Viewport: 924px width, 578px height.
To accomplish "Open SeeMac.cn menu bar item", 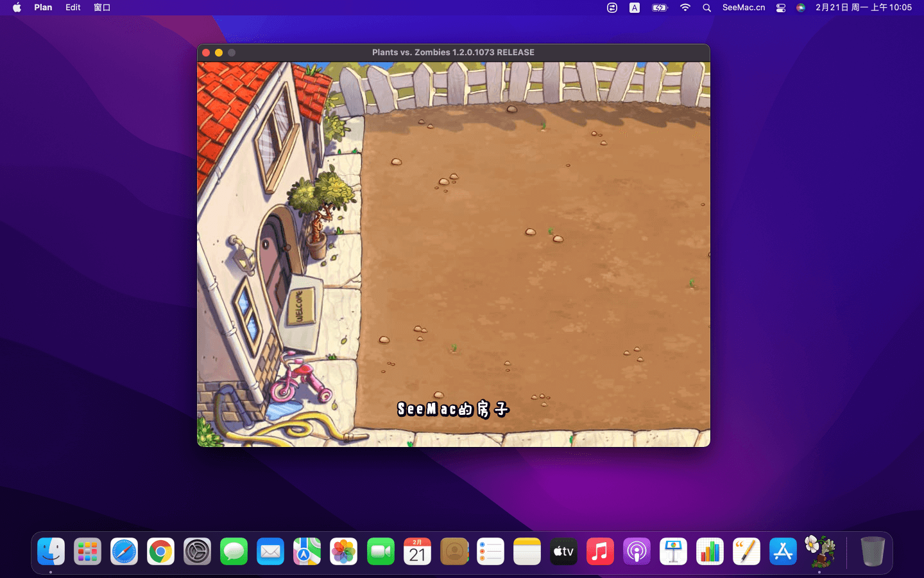I will pos(744,8).
